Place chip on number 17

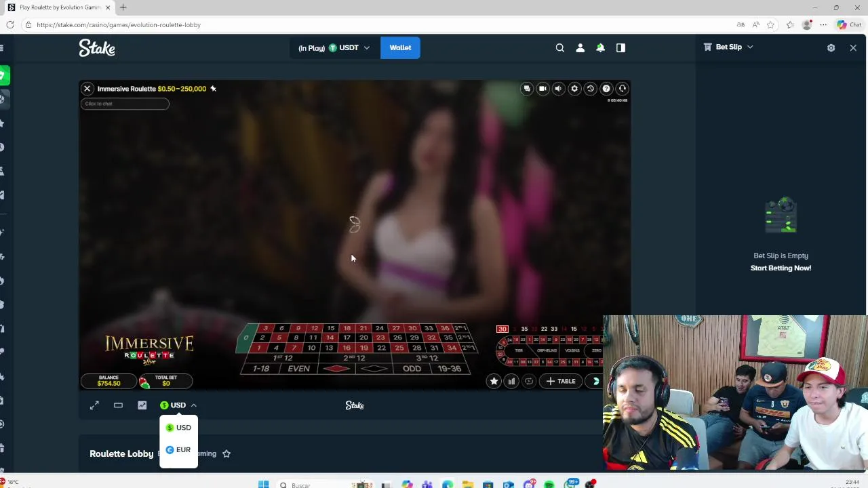(x=347, y=338)
